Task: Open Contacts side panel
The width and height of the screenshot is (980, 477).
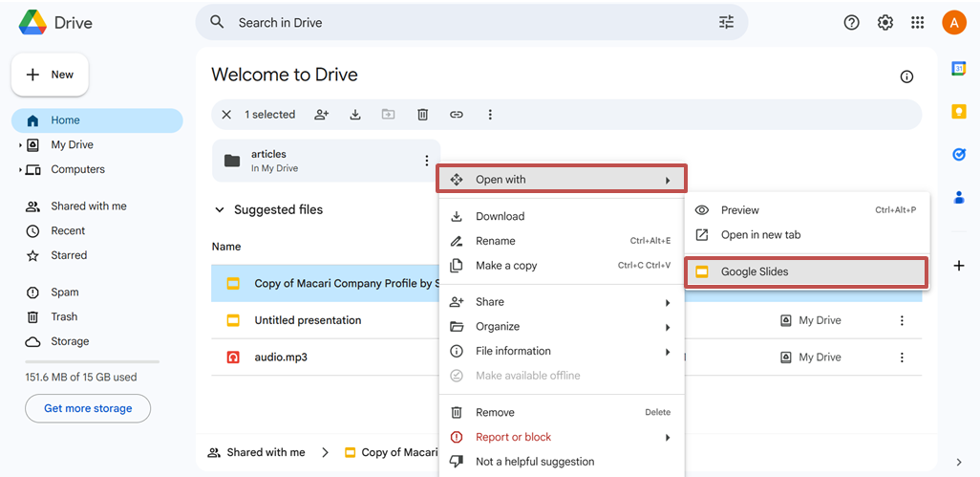Action: click(x=959, y=198)
